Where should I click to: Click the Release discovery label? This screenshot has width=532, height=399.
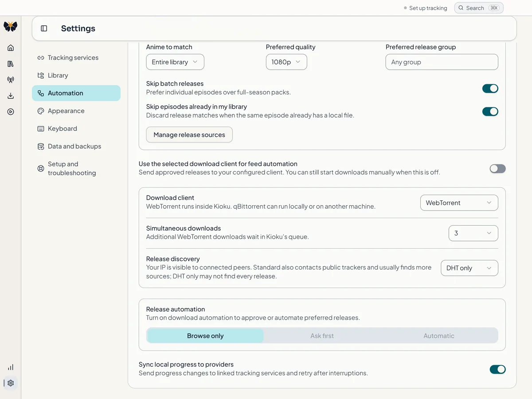tap(173, 259)
